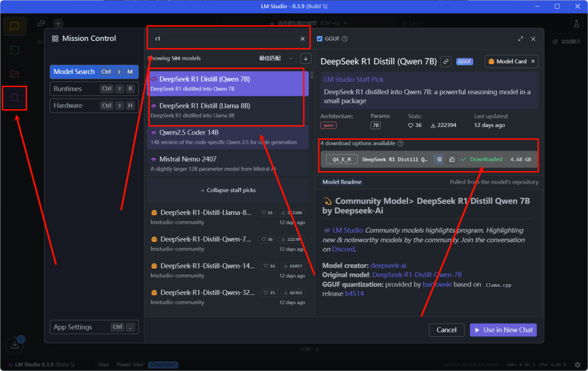Open the LM Studio link in readme
Image resolution: width=588 pixels, height=371 pixels.
click(347, 230)
